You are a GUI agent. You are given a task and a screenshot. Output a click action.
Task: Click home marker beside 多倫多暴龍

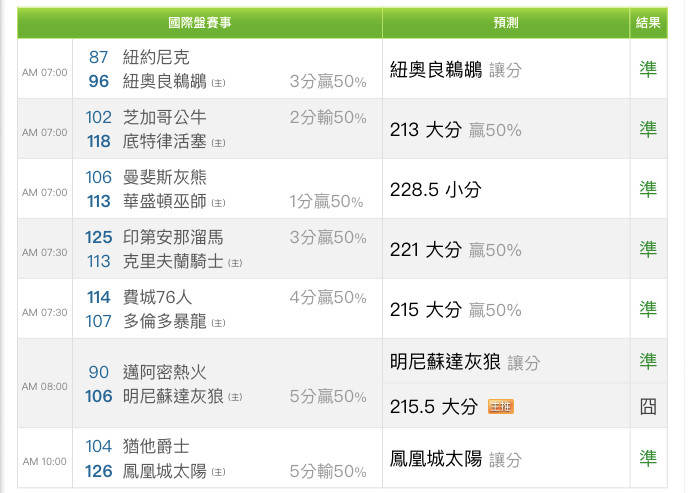(x=218, y=323)
